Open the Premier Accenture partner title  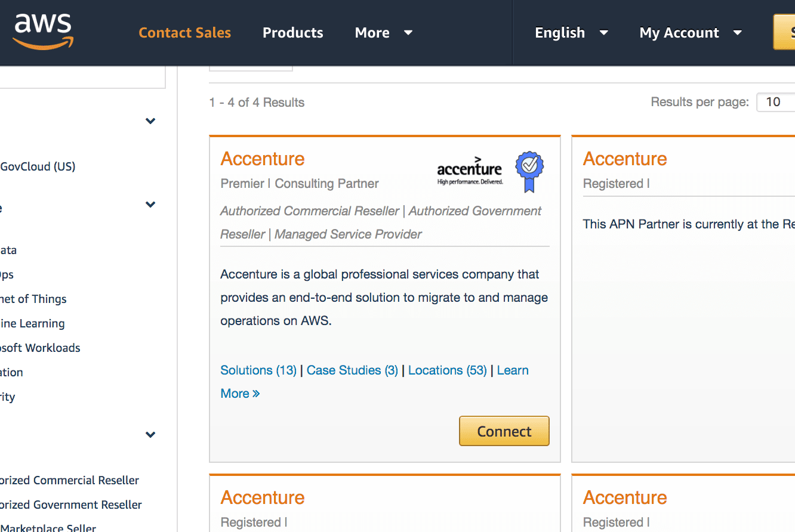[263, 159]
